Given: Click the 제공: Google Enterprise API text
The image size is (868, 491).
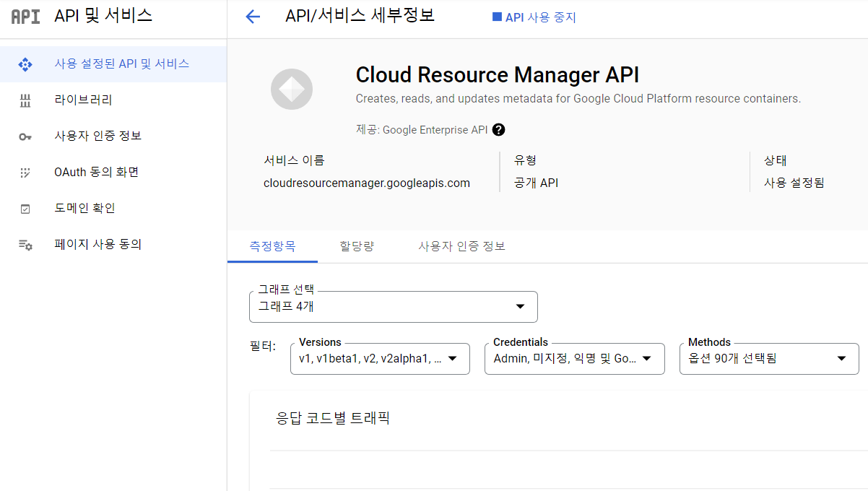Looking at the screenshot, I should pos(422,130).
